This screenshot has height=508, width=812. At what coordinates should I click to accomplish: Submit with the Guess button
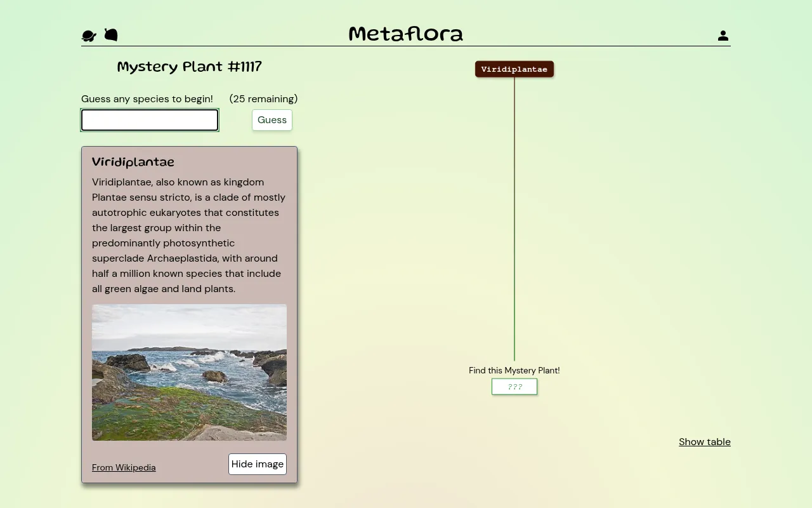pos(272,120)
